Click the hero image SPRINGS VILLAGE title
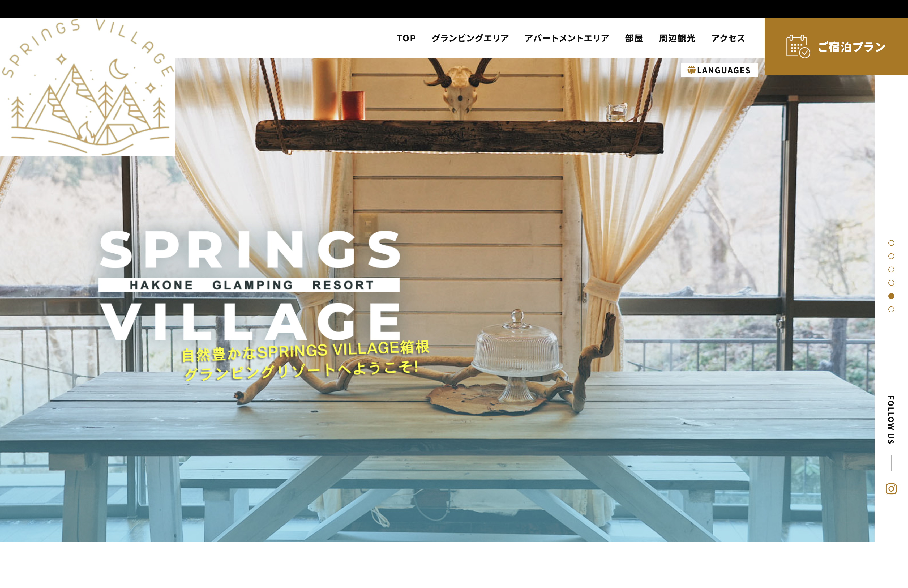 point(250,285)
